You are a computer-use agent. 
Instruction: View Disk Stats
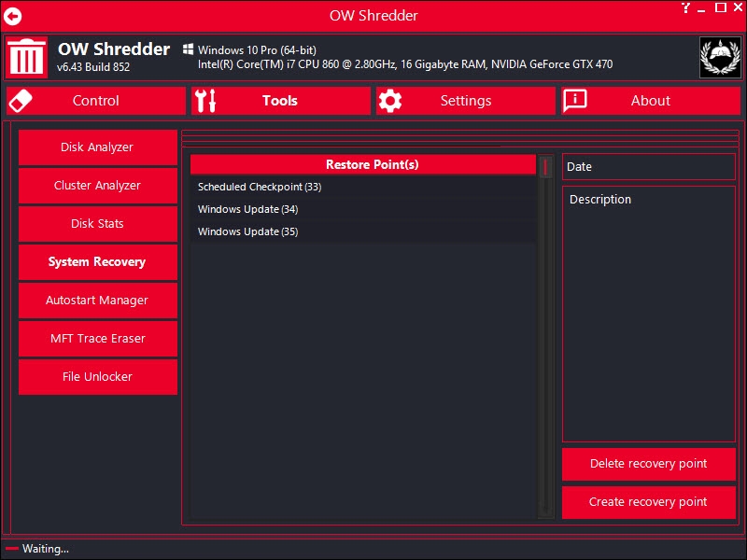(98, 224)
